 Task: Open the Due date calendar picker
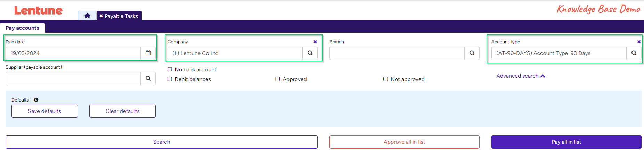(148, 53)
